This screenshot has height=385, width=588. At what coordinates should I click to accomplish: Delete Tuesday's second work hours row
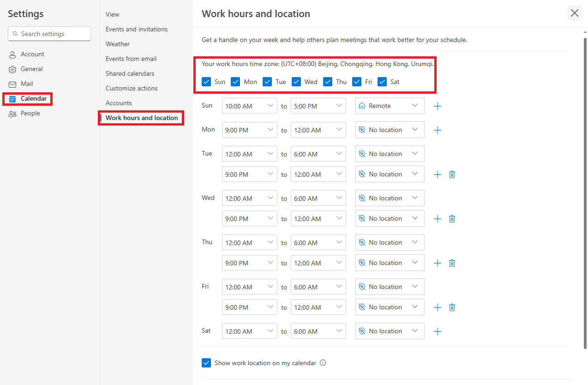452,174
